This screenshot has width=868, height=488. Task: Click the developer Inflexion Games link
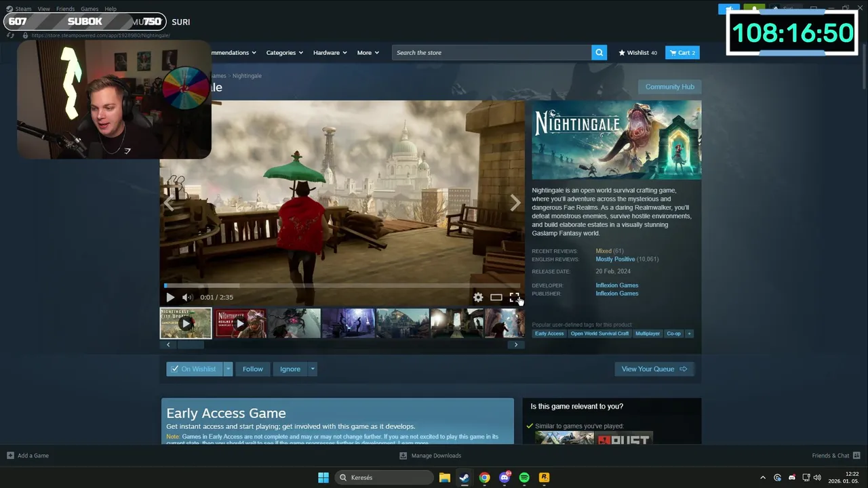(x=616, y=285)
